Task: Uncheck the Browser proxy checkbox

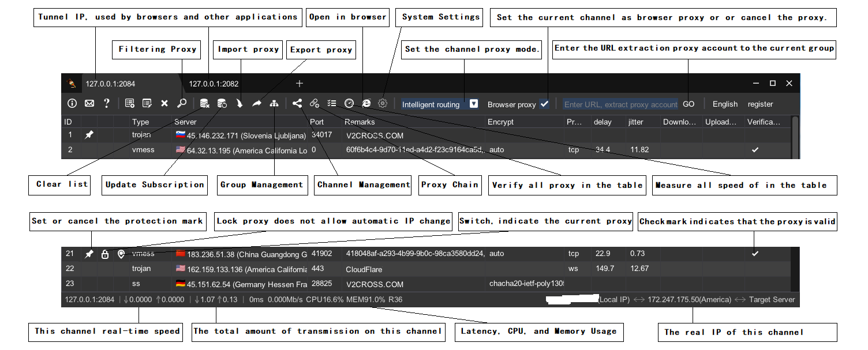Action: (544, 104)
